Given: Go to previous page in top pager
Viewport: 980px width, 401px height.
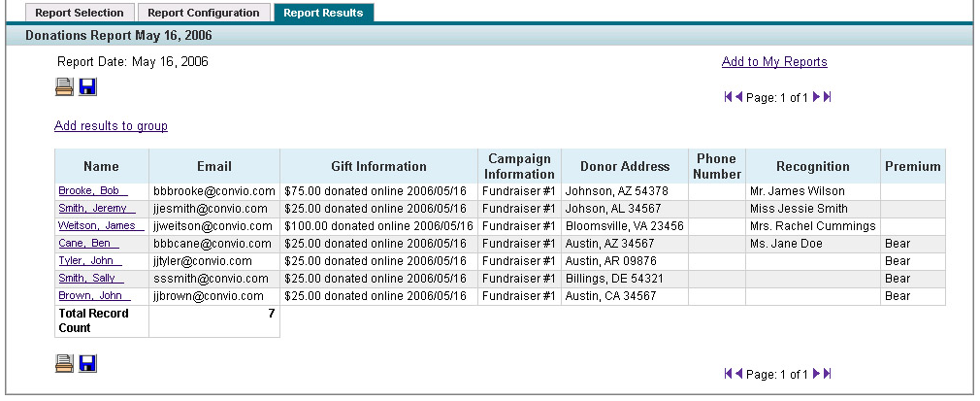Looking at the screenshot, I should click(738, 97).
